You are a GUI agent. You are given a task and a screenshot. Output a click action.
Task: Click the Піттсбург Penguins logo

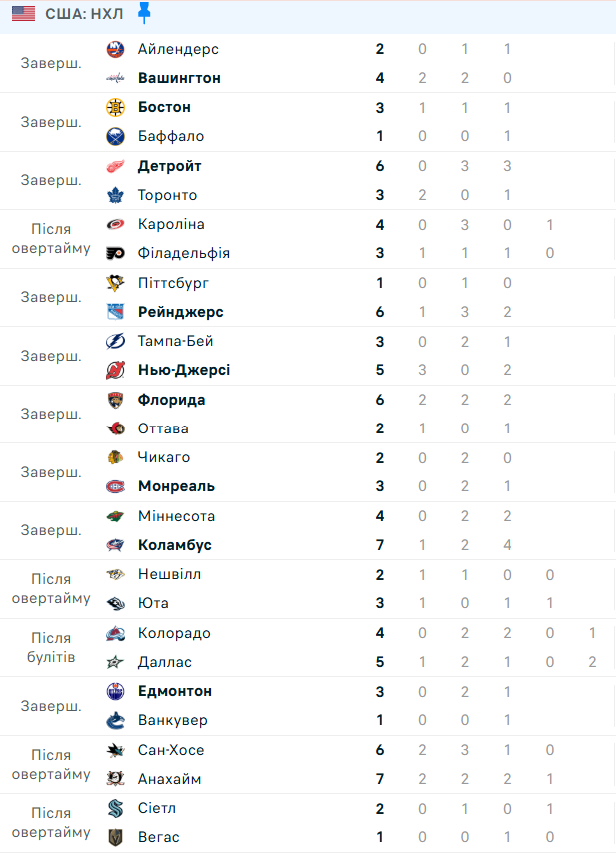(x=115, y=283)
